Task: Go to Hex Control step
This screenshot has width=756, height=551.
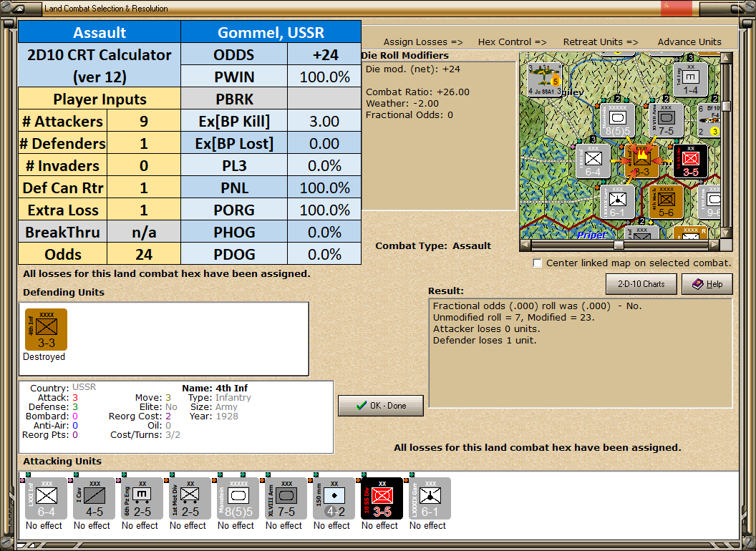Action: [x=512, y=42]
